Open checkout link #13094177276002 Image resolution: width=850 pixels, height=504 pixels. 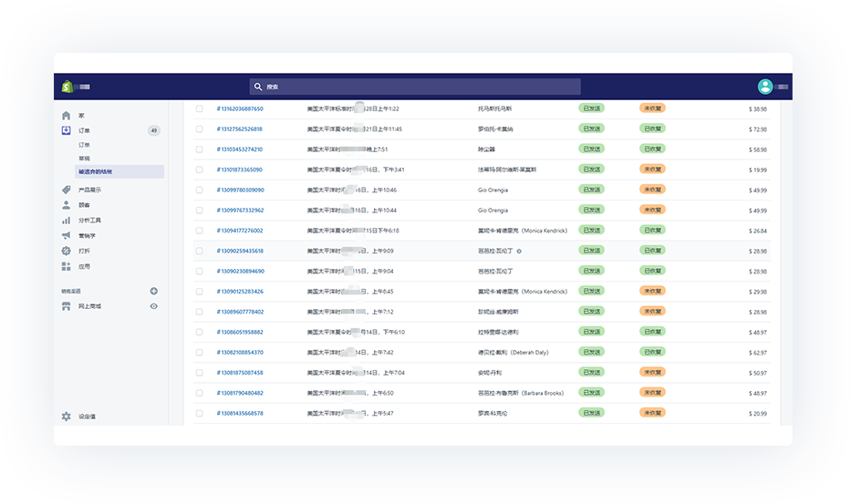tap(239, 231)
